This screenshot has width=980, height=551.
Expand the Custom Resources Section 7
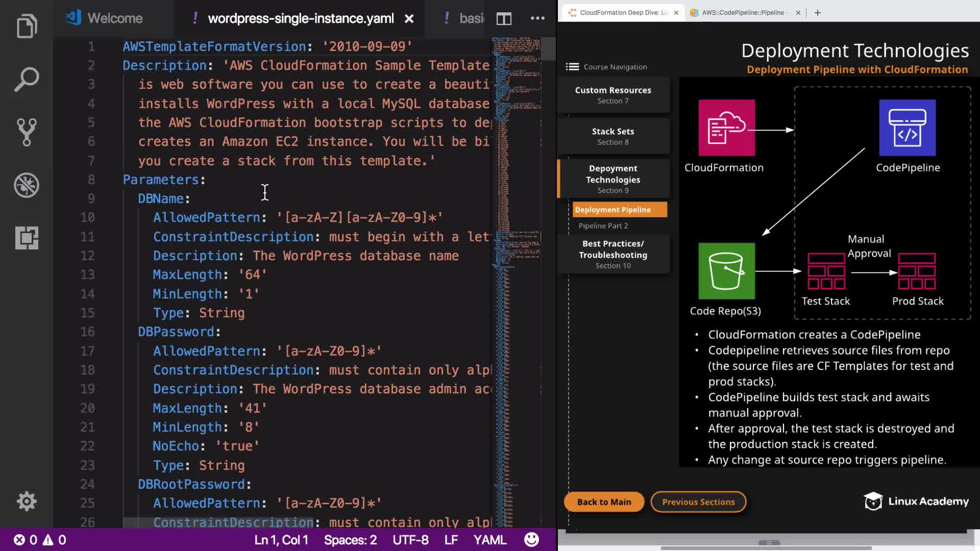(x=613, y=95)
